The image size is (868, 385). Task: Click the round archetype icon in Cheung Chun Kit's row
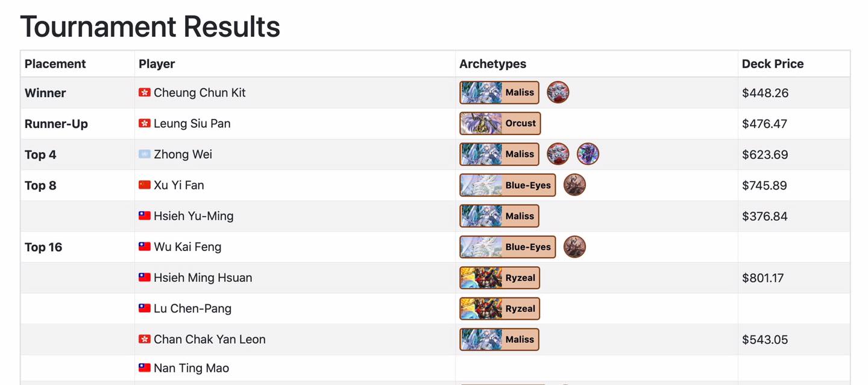click(558, 92)
